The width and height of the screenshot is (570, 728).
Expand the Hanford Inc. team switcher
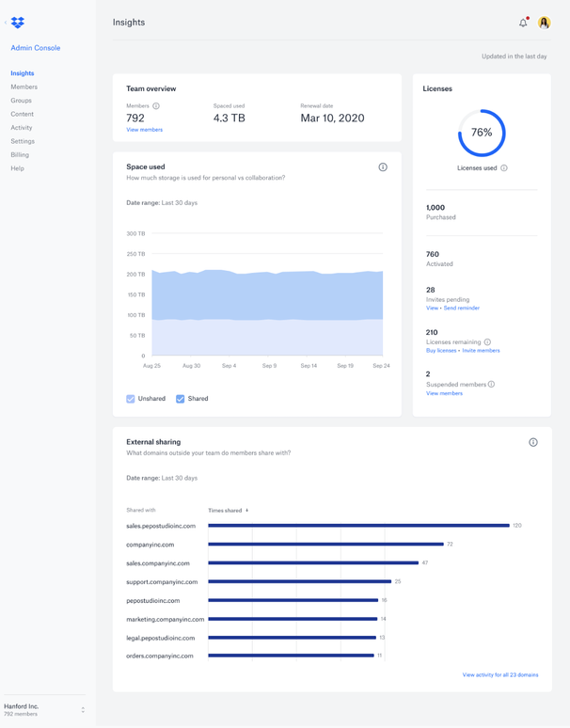pos(83,710)
